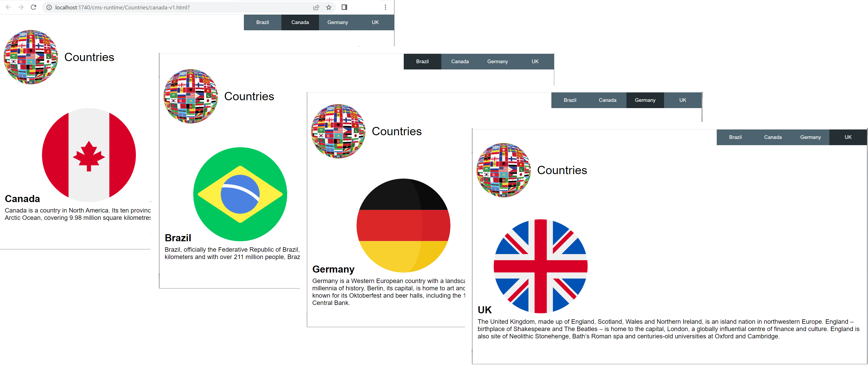Reload the page with the refresh icon
Viewport: 868px width, 365px height.
pyautogui.click(x=33, y=7)
